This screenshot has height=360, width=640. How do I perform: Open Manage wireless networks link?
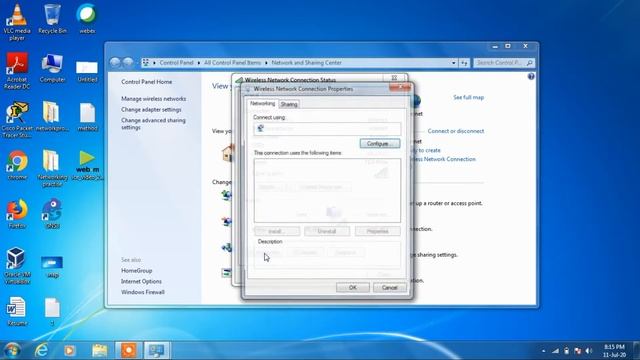(x=153, y=99)
